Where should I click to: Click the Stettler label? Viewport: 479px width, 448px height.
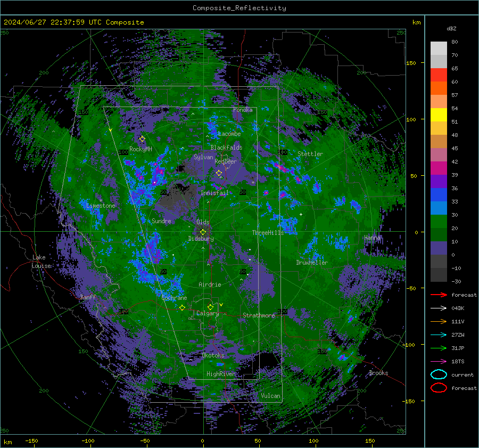tap(310, 154)
